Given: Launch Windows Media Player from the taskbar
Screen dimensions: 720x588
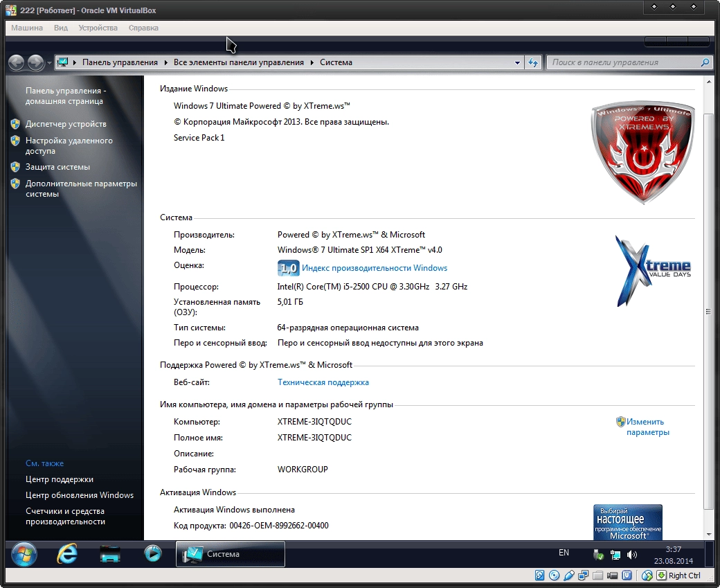Looking at the screenshot, I should (x=153, y=555).
